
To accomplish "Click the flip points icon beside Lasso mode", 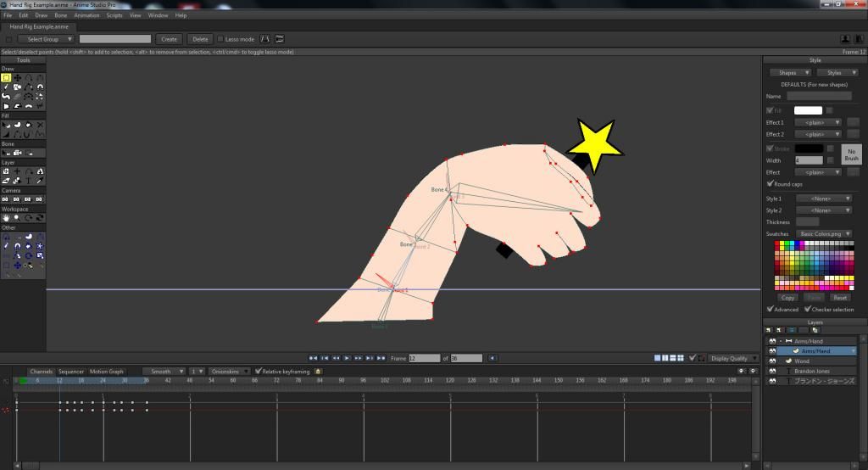I will point(265,39).
